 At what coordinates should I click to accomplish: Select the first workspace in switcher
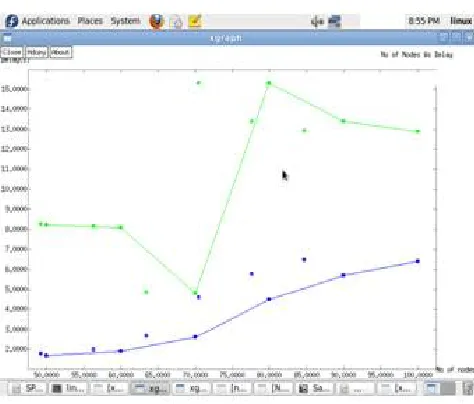[x=432, y=388]
